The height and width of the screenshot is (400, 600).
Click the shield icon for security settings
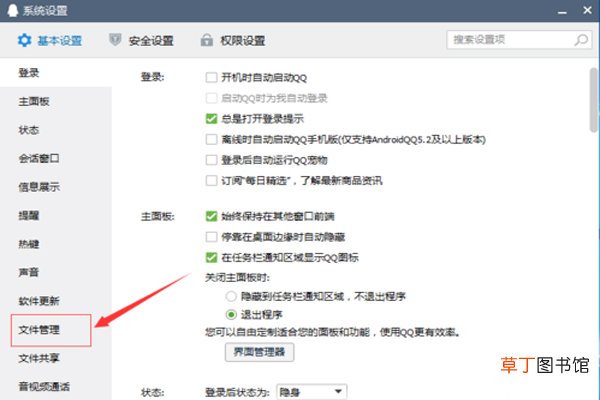[x=115, y=39]
